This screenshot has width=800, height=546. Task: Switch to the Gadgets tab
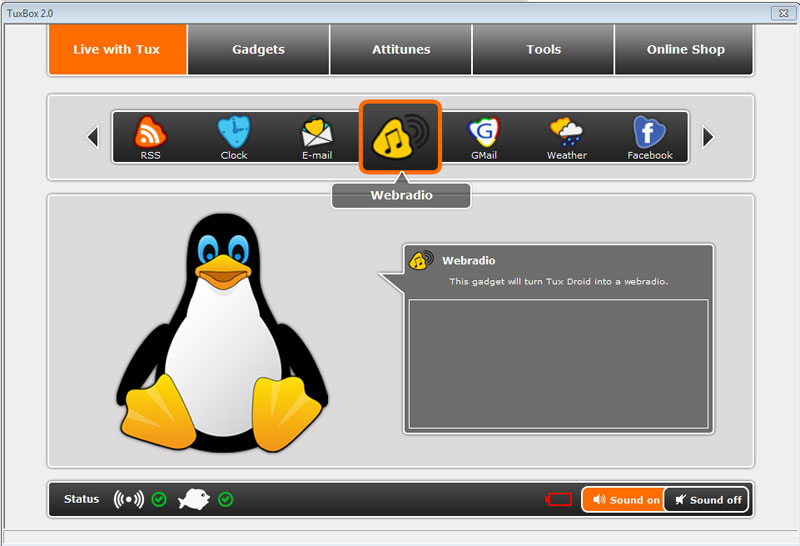258,50
